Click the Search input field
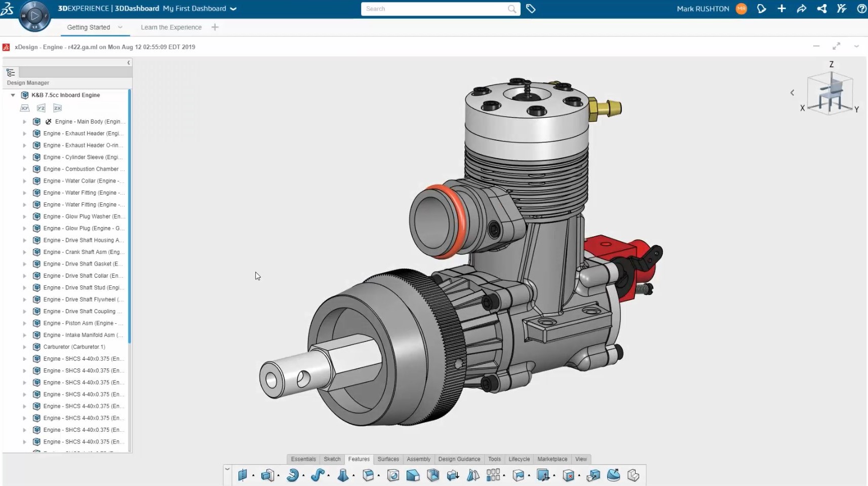868x486 pixels. tap(436, 9)
